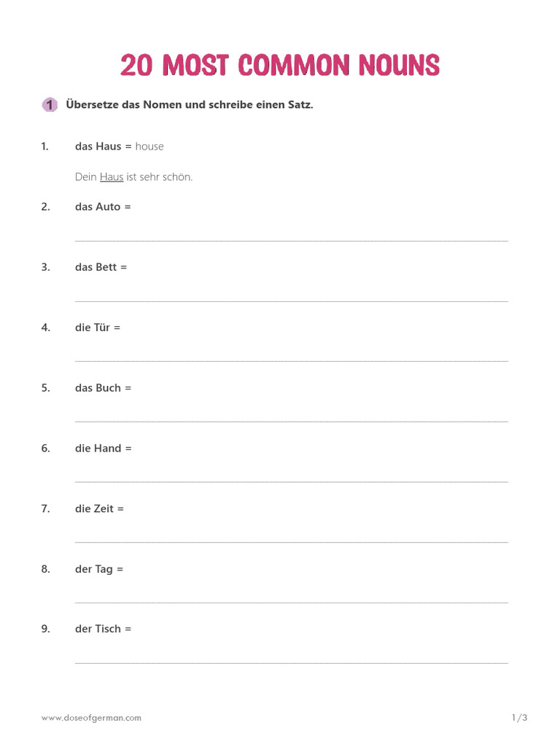Click the answer line under die Hand
Screen dimensions: 560x747
coord(292,480)
